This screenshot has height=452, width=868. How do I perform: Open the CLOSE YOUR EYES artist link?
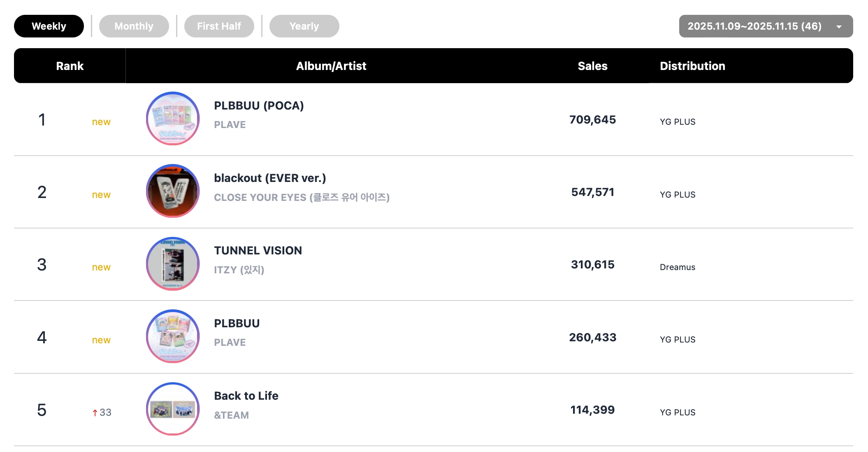coord(302,198)
